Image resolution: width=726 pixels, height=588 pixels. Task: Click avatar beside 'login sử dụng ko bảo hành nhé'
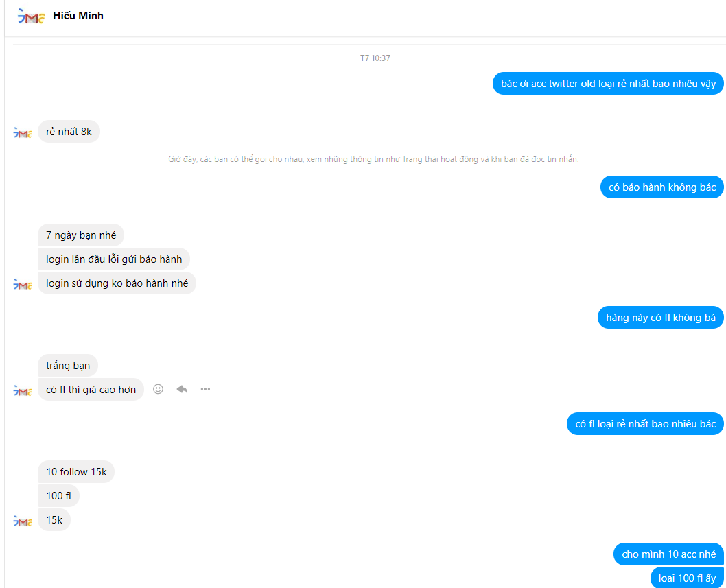[x=23, y=285]
